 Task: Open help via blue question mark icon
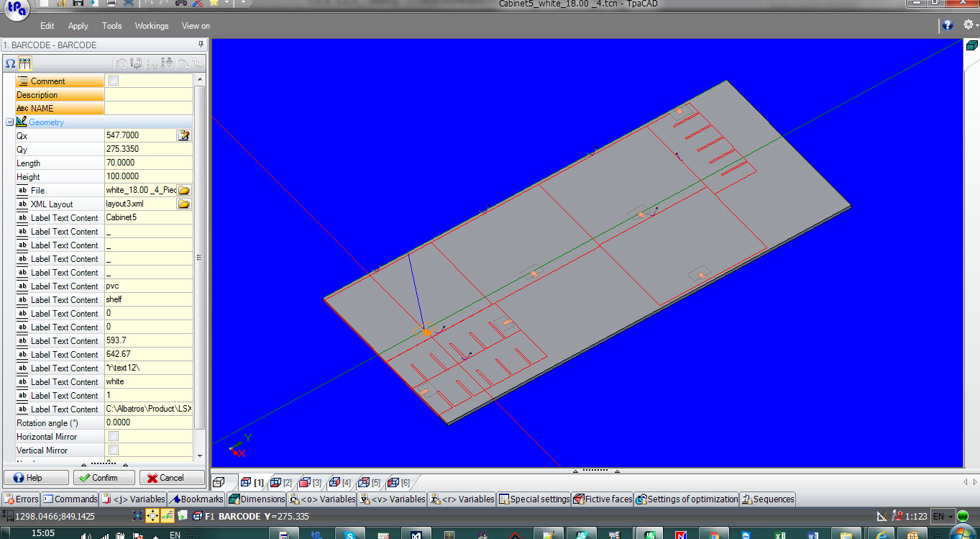[947, 25]
